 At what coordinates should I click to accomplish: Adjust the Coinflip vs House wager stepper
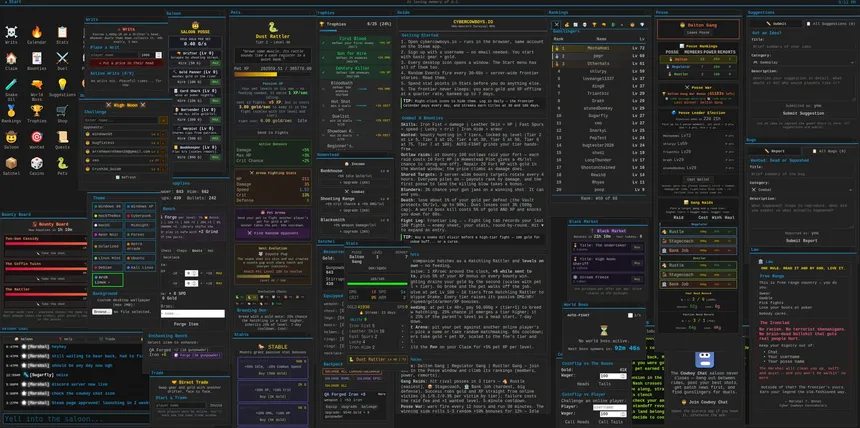(623, 376)
